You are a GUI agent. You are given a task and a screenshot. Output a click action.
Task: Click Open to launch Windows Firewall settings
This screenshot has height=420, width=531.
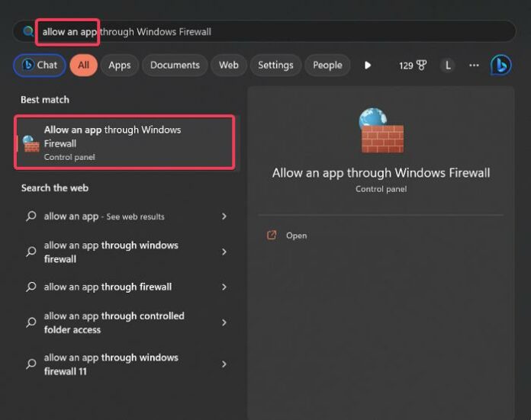click(296, 236)
